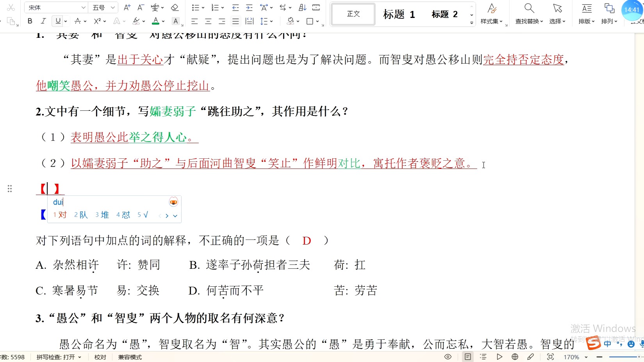Clear formatting with the eraser icon
The height and width of the screenshot is (362, 644).
[x=175, y=7]
